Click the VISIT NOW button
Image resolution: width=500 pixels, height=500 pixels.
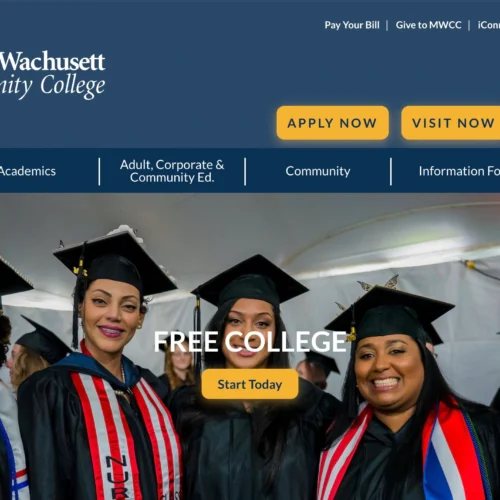[451, 123]
